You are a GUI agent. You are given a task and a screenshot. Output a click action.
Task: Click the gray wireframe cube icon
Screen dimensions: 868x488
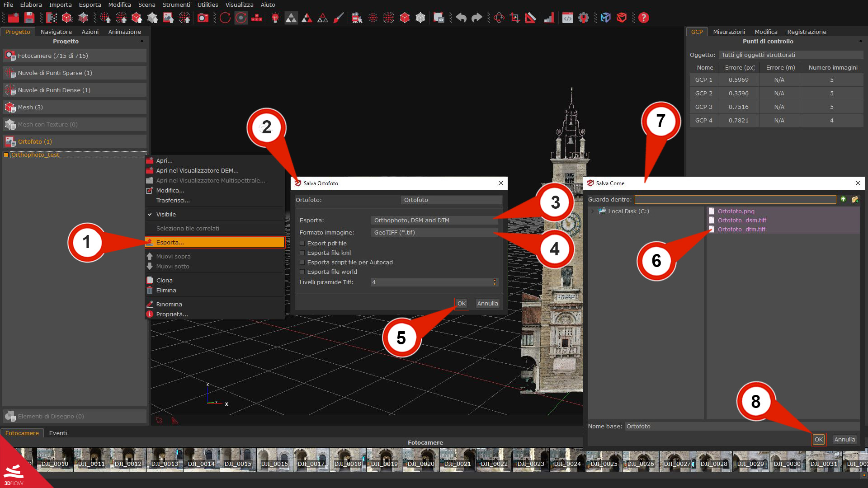click(x=420, y=18)
